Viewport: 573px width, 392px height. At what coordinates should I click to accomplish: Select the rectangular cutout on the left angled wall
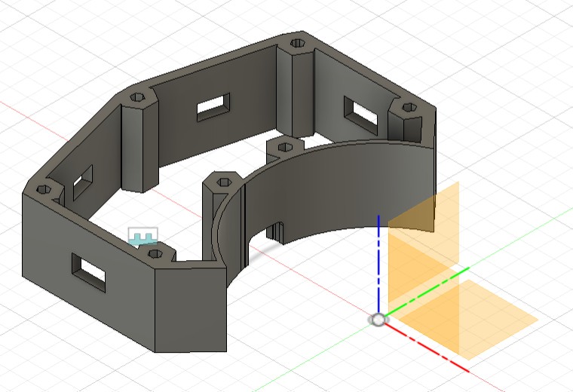[82, 179]
